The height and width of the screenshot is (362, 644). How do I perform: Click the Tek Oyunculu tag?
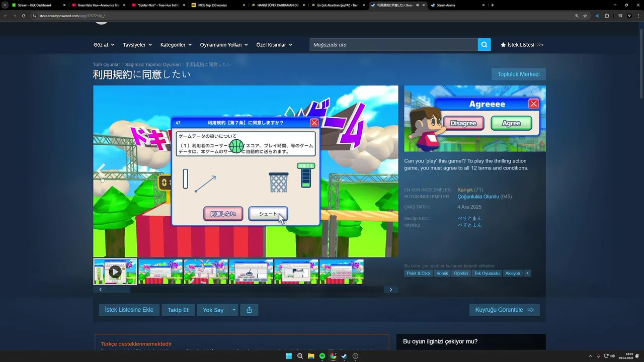(x=487, y=274)
